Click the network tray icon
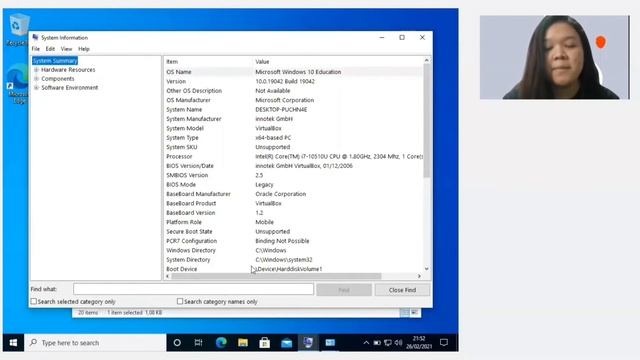Viewport: 640px width, 360px height. pos(388,343)
